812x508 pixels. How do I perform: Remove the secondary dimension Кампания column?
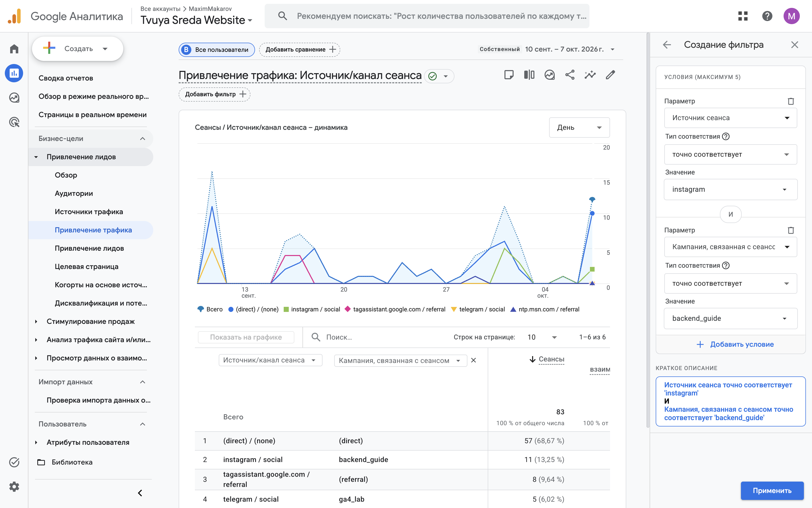[x=473, y=360]
